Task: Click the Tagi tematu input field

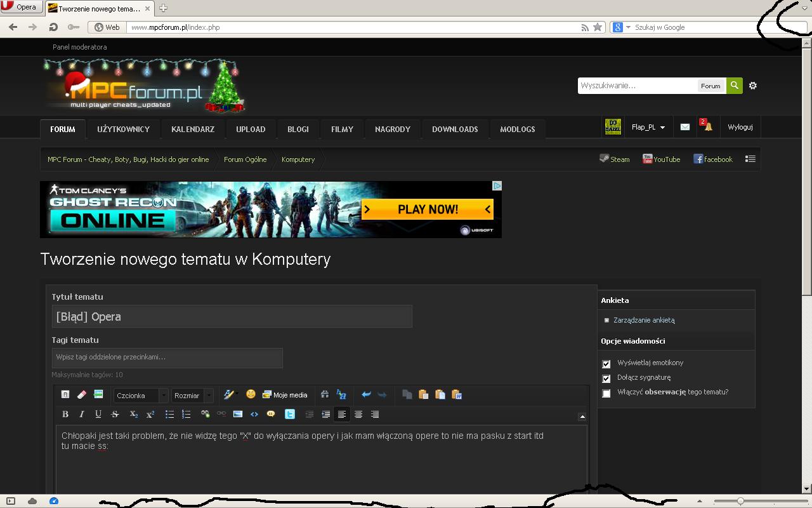Action: click(167, 358)
